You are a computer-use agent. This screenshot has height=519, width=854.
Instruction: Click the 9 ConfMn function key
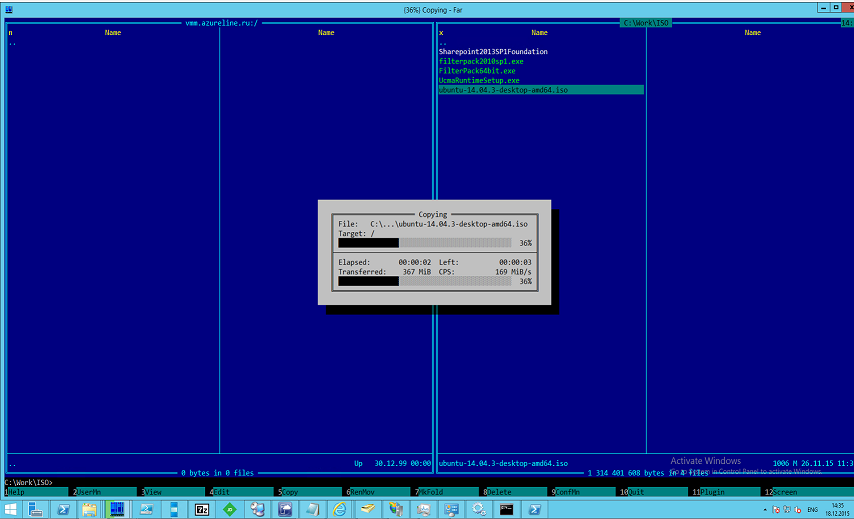[x=583, y=492]
